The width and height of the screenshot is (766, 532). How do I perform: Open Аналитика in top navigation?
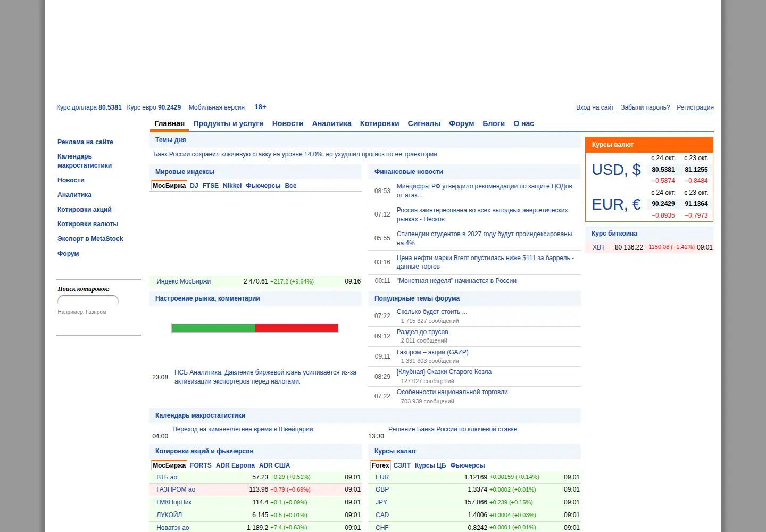click(331, 123)
